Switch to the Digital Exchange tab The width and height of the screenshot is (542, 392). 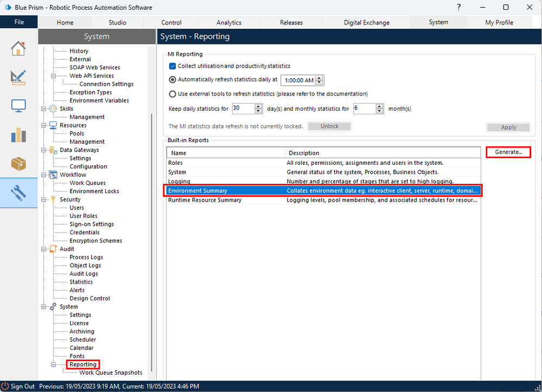pos(366,22)
